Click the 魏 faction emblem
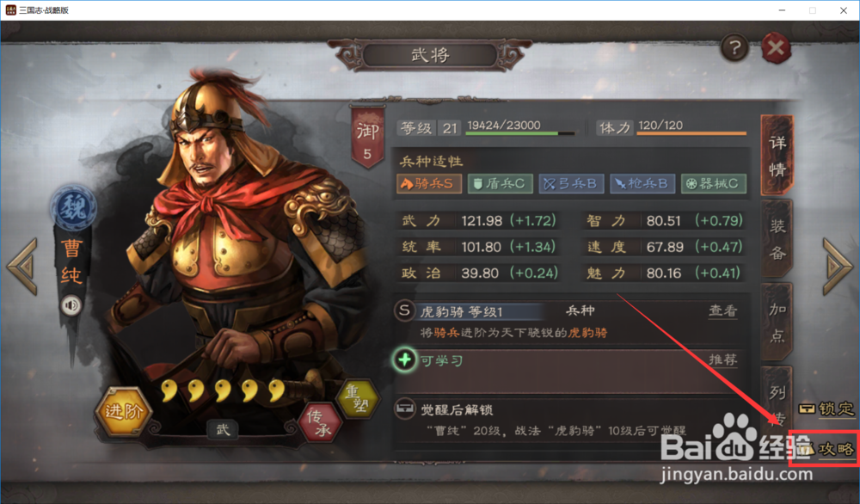Image resolution: width=860 pixels, height=504 pixels. [73, 207]
